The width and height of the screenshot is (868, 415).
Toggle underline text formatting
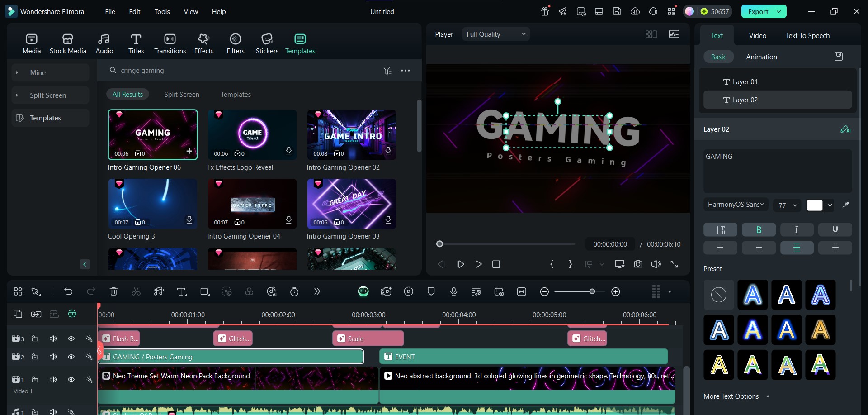click(835, 230)
